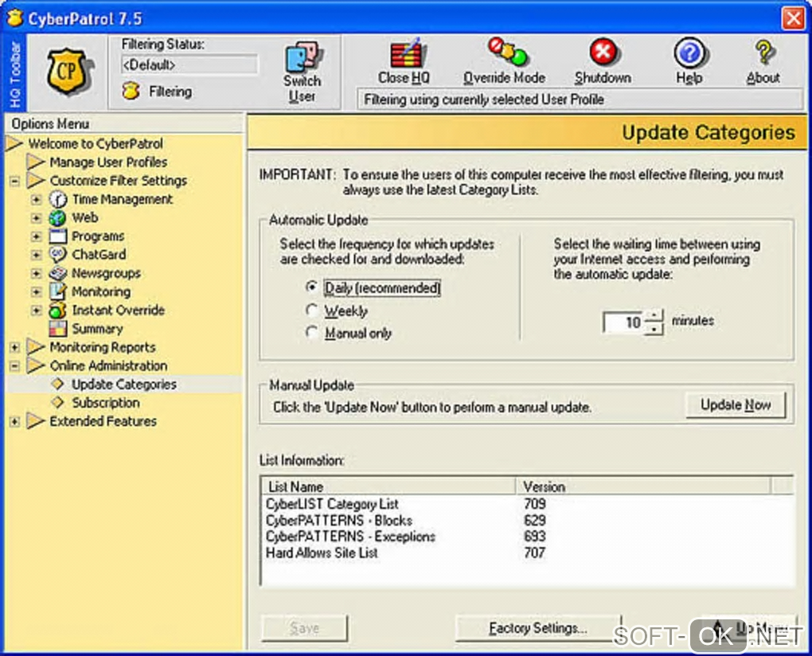Click the CP shield logo badge
This screenshot has height=656, width=812.
69,72
